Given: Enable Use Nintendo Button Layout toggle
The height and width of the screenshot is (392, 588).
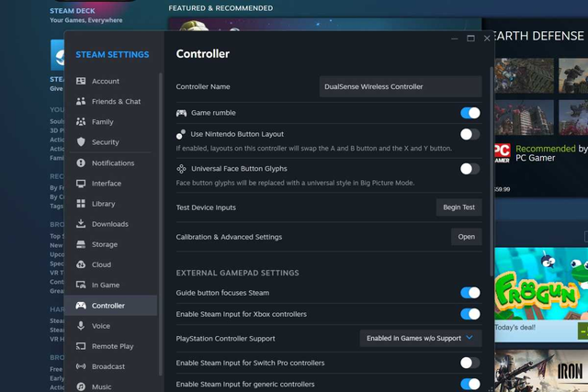Looking at the screenshot, I should (x=470, y=134).
